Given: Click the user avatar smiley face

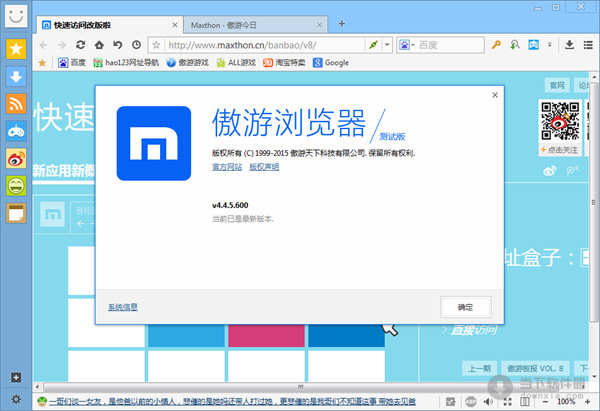Looking at the screenshot, I should click(x=16, y=16).
